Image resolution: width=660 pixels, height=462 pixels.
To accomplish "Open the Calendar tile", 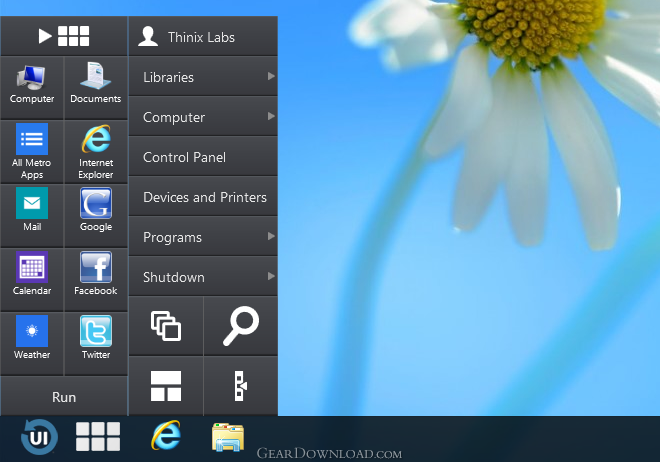I will [32, 279].
